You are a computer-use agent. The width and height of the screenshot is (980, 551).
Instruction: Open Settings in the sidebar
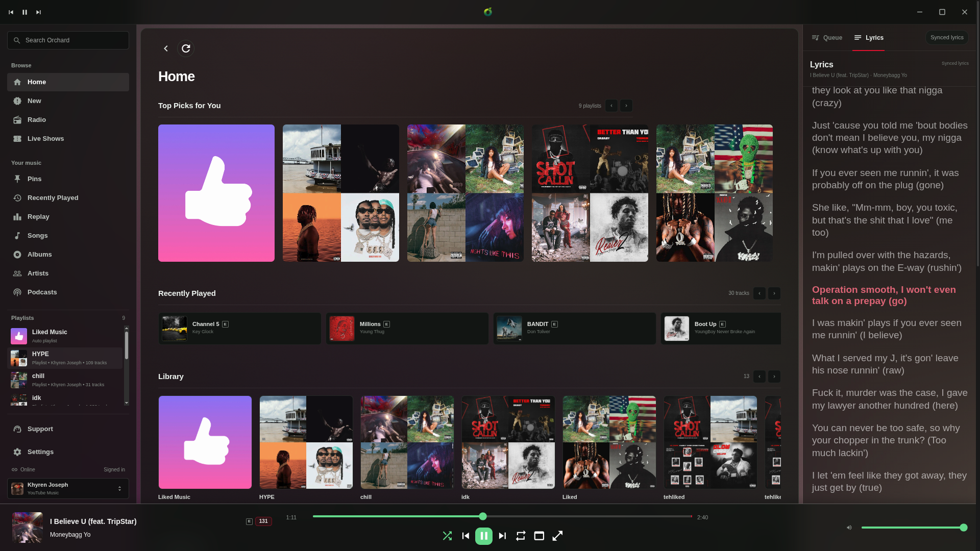(x=68, y=452)
